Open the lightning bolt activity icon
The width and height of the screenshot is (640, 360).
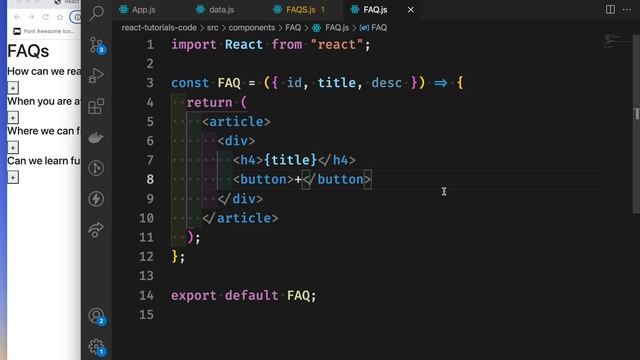point(96,199)
